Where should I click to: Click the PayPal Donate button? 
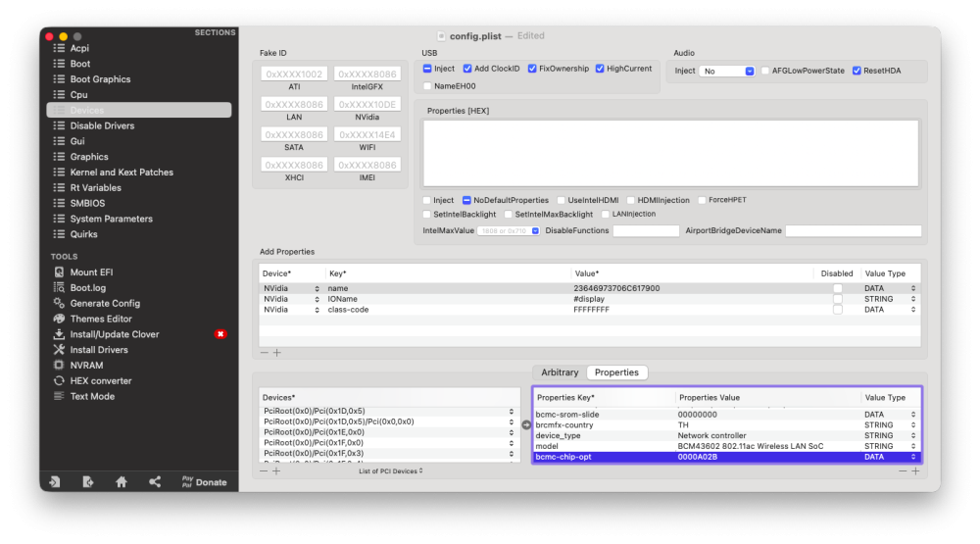pos(205,482)
